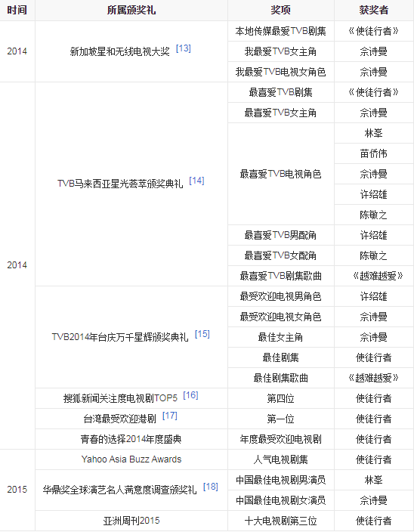The height and width of the screenshot is (532, 414).
Task: Click the Yahoo Asia Buzz Awards cell
Action: pos(131,459)
